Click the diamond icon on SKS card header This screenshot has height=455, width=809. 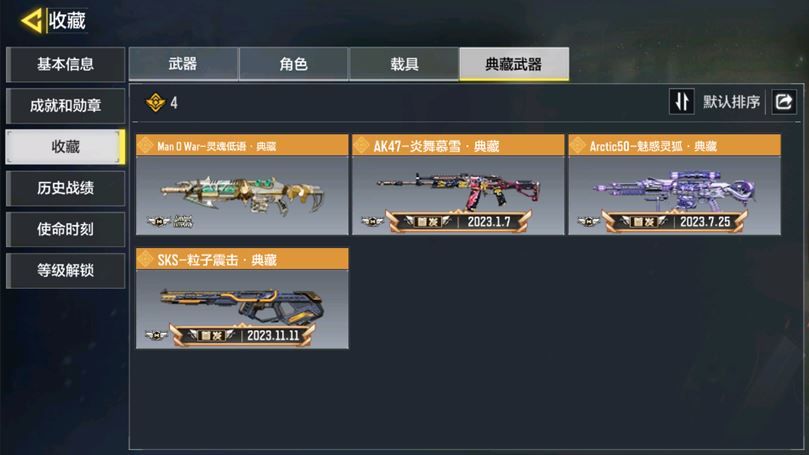tap(146, 259)
